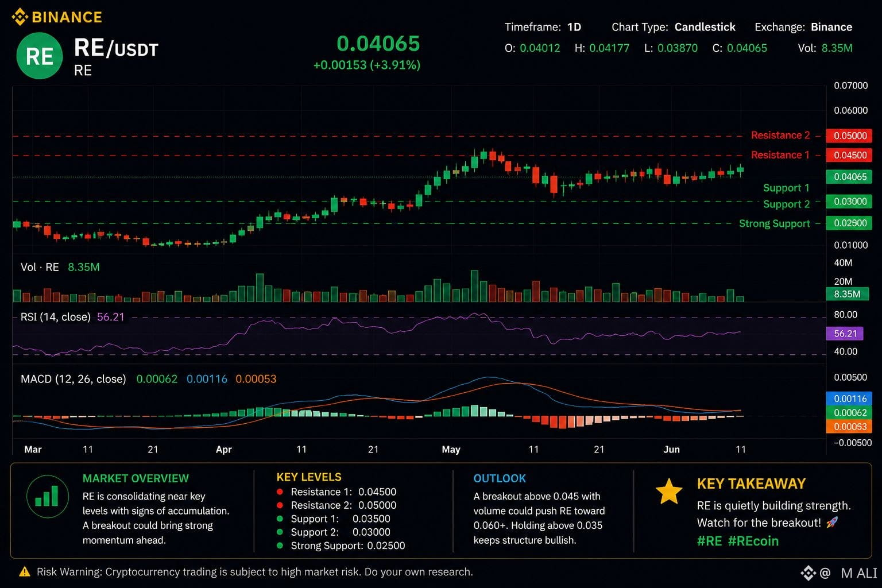Click the RE/USDT pair title

tap(116, 48)
